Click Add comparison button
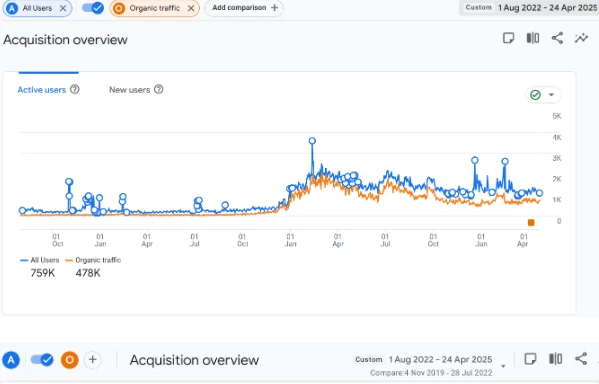Viewport: 599px width, 384px height. pos(244,8)
